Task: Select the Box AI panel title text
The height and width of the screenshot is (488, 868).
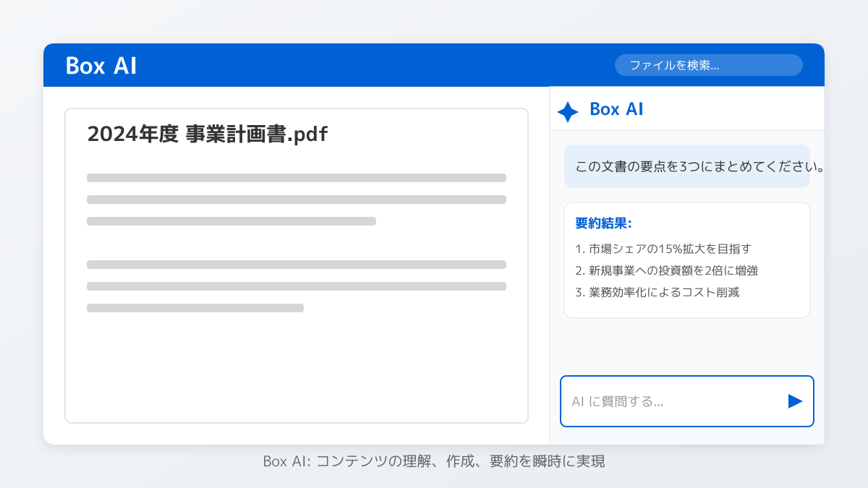Action: point(616,109)
